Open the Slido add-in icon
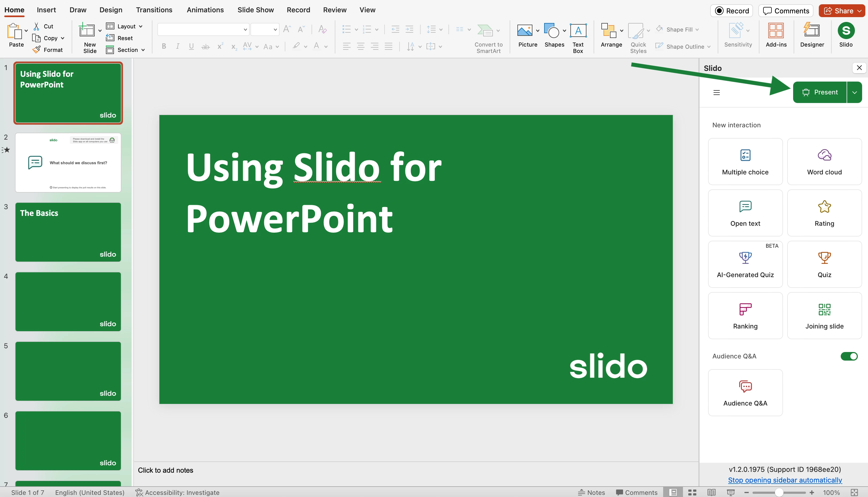Viewport: 868px width, 497px height. [x=846, y=34]
